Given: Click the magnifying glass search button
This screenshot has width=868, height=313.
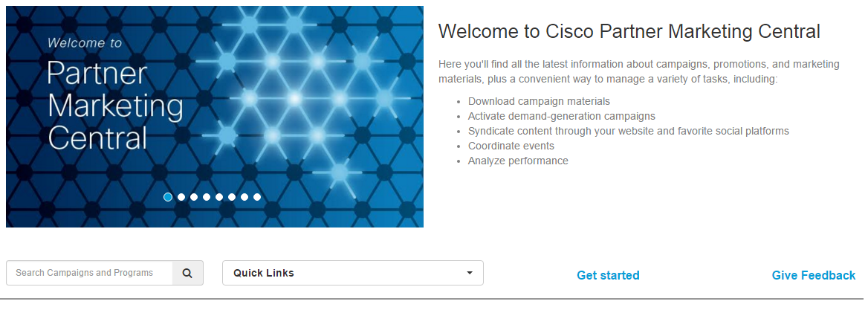Looking at the screenshot, I should click(x=187, y=273).
